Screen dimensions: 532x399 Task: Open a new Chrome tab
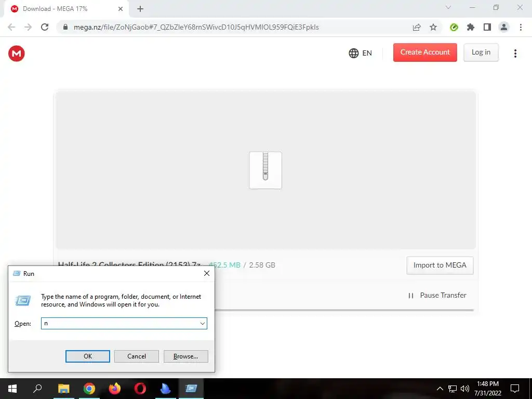pyautogui.click(x=140, y=9)
